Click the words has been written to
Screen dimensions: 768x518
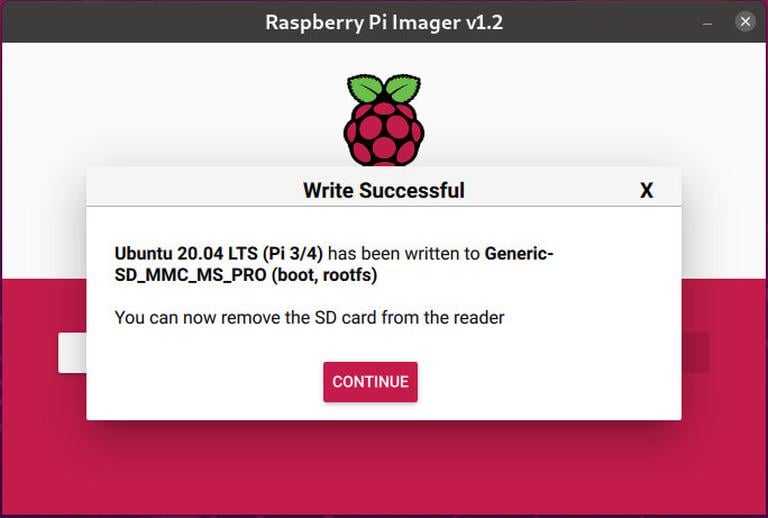click(x=406, y=253)
